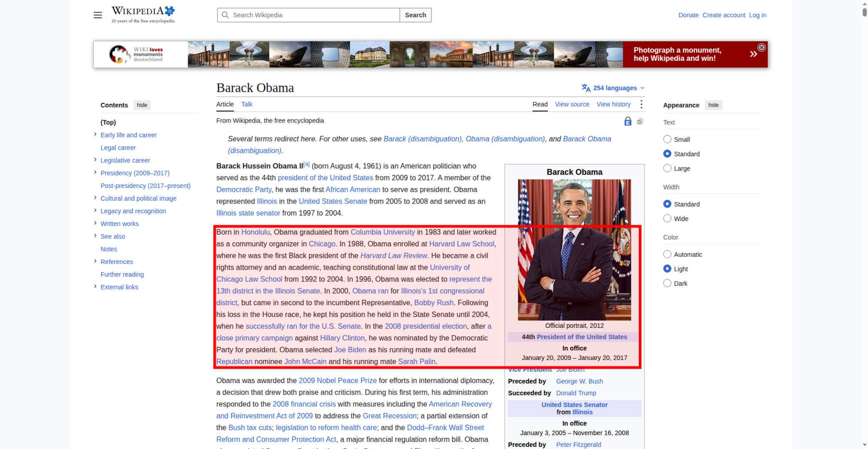The width and height of the screenshot is (868, 449).
Task: Click the Wikipedia logo
Action: click(143, 15)
